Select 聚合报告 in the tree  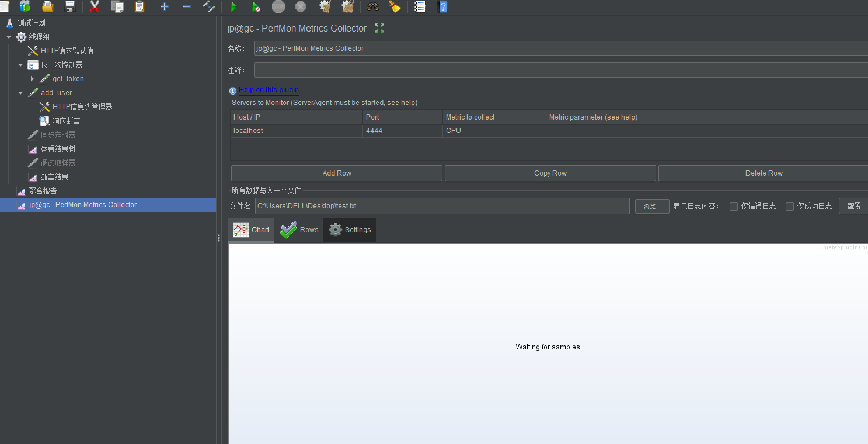pos(43,191)
